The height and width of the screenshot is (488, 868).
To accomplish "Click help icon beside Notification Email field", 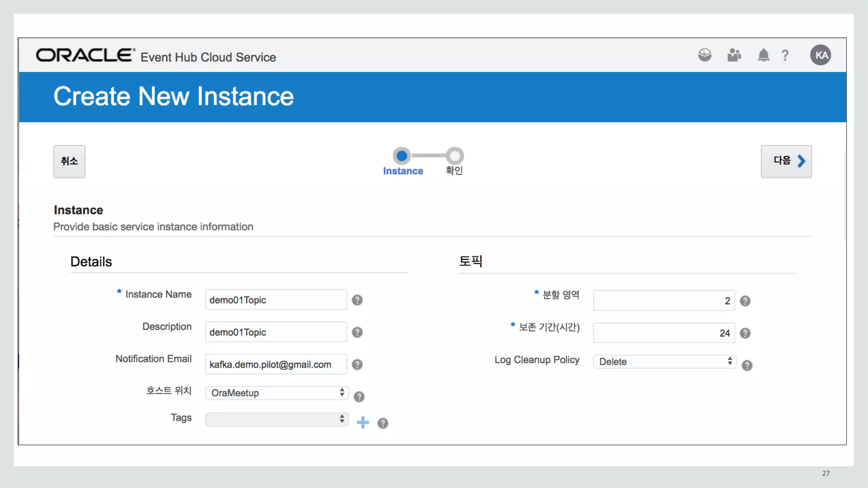I will 357,365.
